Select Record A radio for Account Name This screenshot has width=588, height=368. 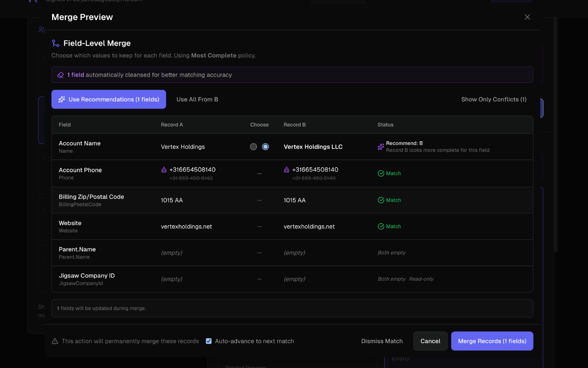[253, 147]
